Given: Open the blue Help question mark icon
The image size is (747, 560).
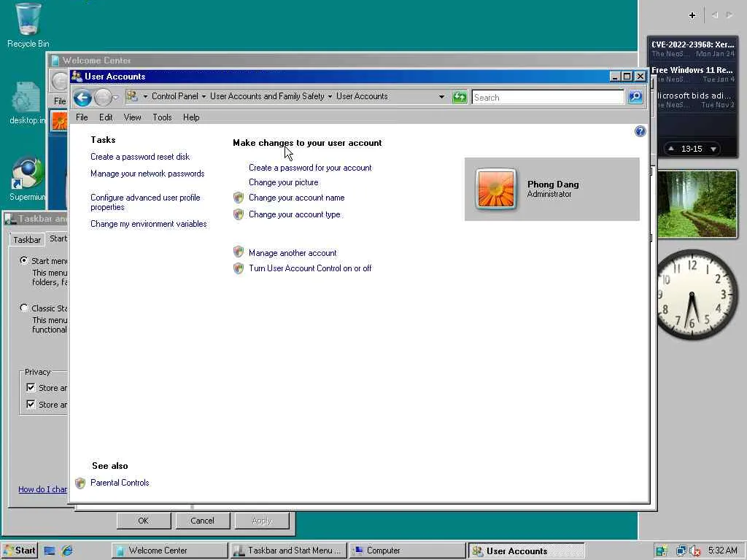Looking at the screenshot, I should pos(640,131).
